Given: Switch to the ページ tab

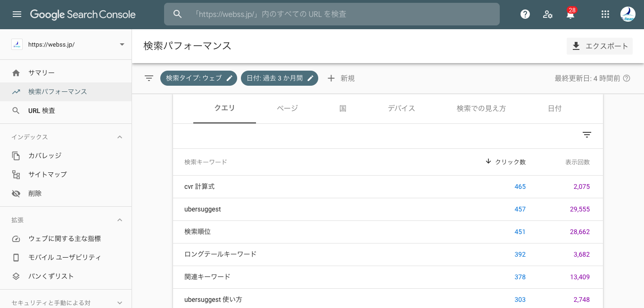Looking at the screenshot, I should (x=287, y=108).
